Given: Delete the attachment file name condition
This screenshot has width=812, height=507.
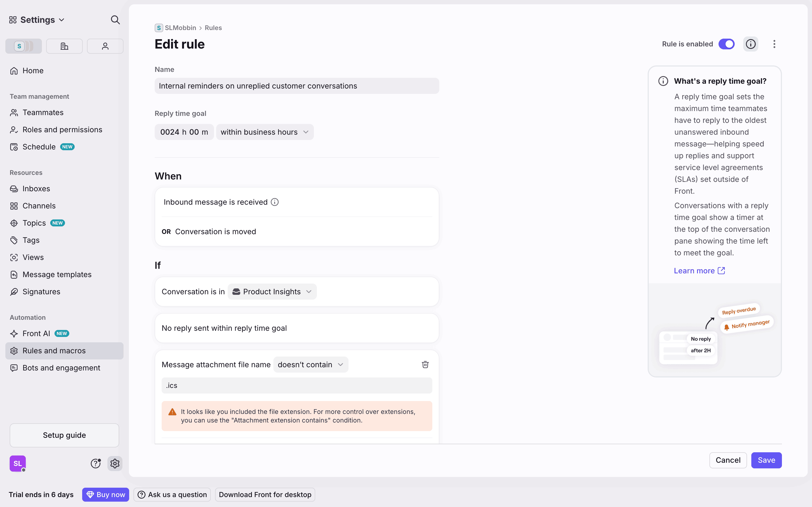Looking at the screenshot, I should (x=425, y=365).
